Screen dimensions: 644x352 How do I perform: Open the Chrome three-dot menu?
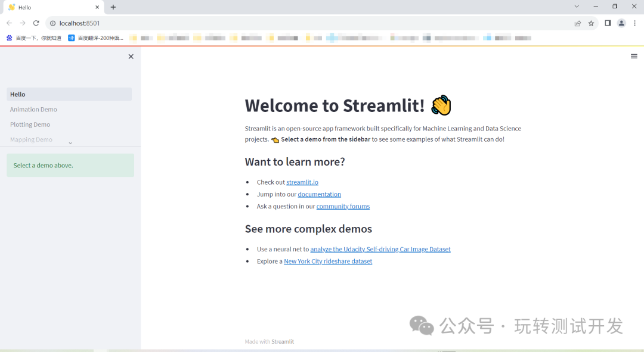634,23
